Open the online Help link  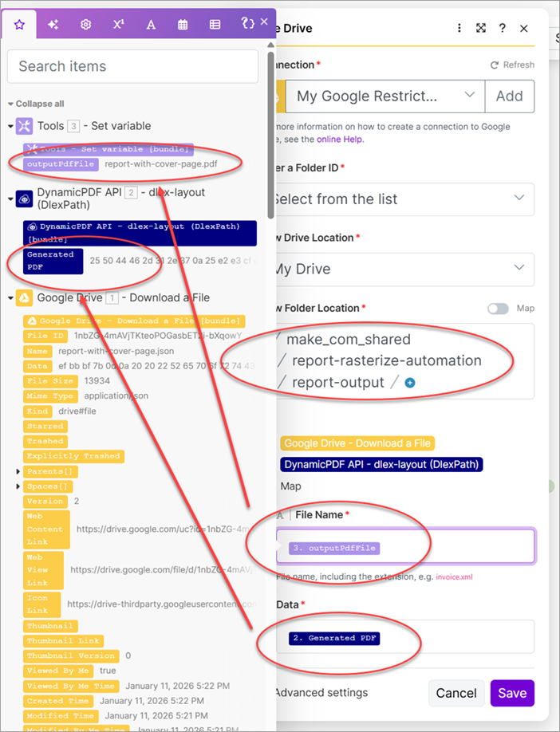click(x=339, y=139)
